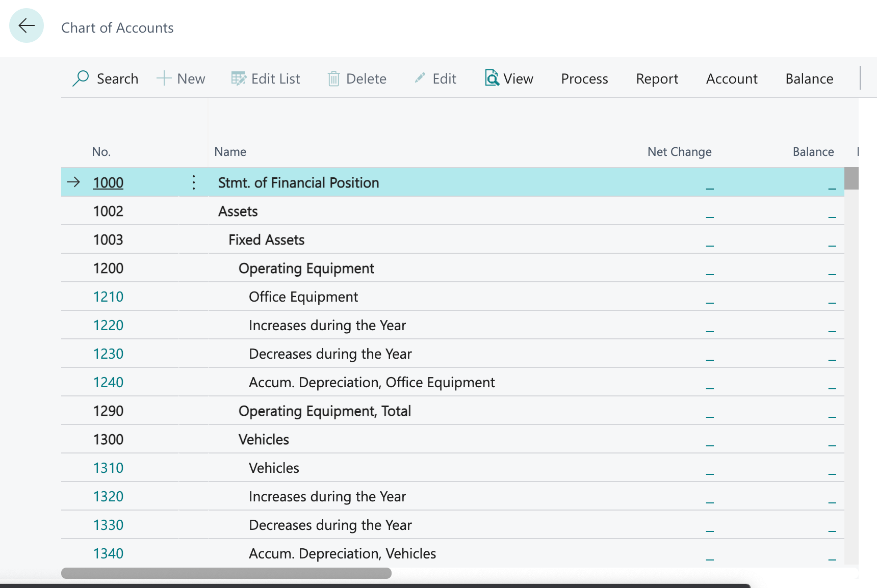Select the Office Equipment row
This screenshot has height=588, width=877.
click(x=452, y=297)
